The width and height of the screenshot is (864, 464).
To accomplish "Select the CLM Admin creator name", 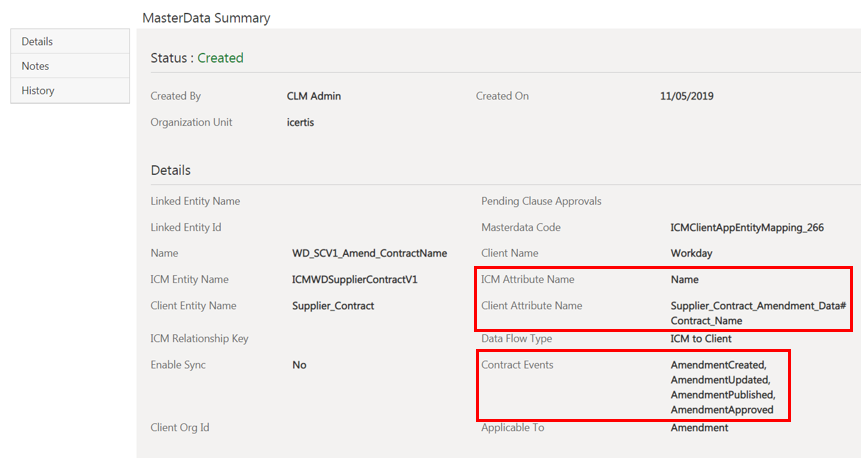I will pos(316,97).
